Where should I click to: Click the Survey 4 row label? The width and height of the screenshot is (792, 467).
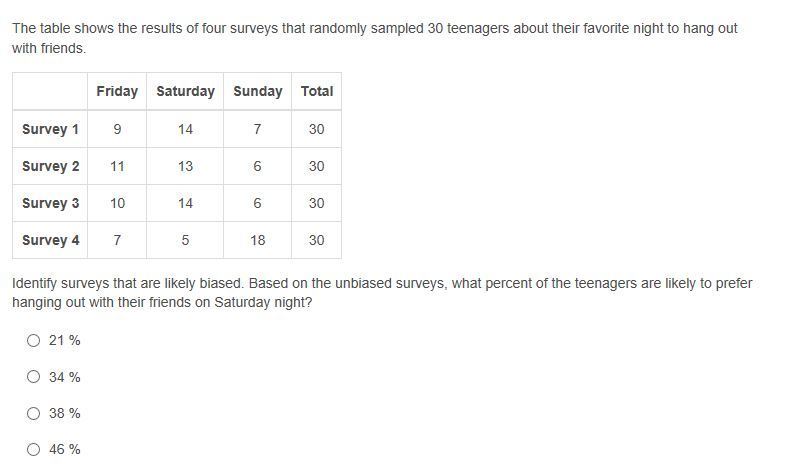(x=50, y=240)
